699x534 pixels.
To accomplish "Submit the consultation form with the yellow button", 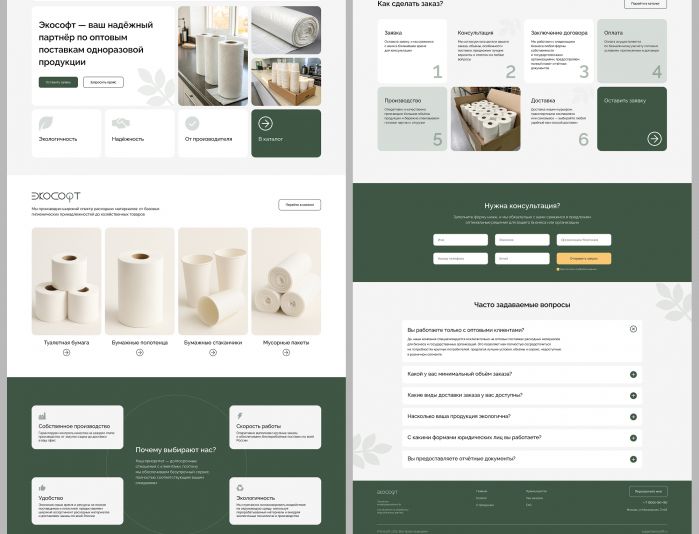I will click(584, 259).
